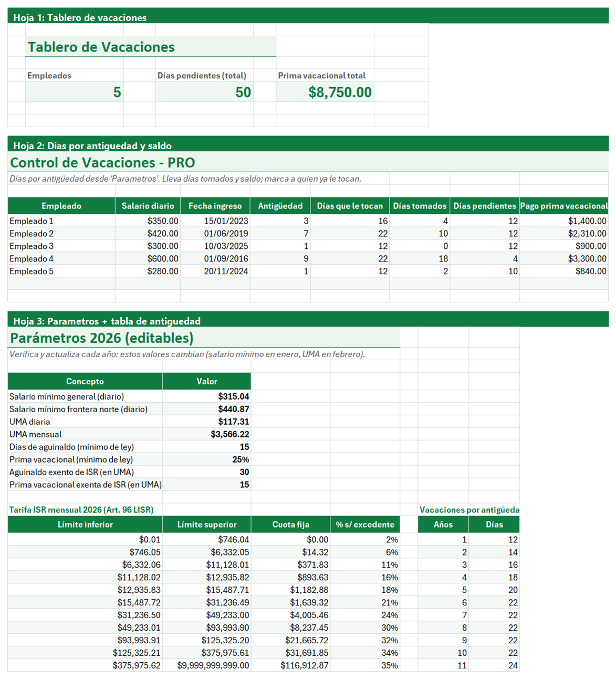This screenshot has height=680, width=616.
Task: Click Empleado 5's prima payment $840.00
Action: (x=564, y=271)
